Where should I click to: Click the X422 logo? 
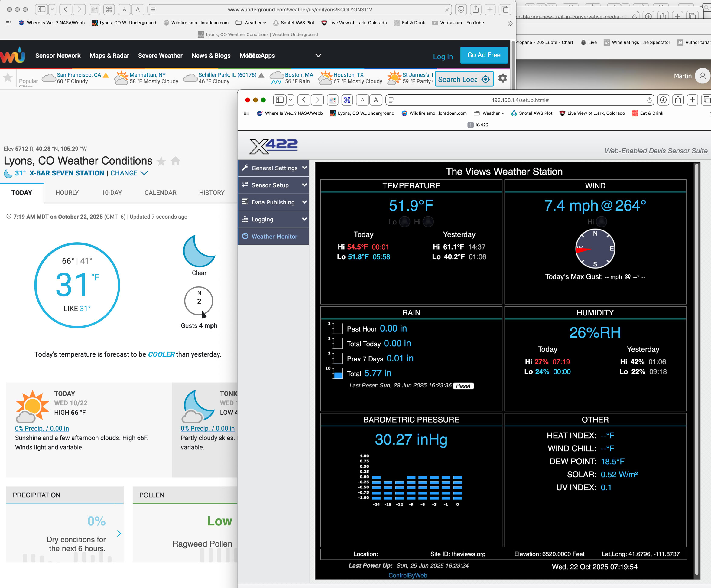pos(274,146)
